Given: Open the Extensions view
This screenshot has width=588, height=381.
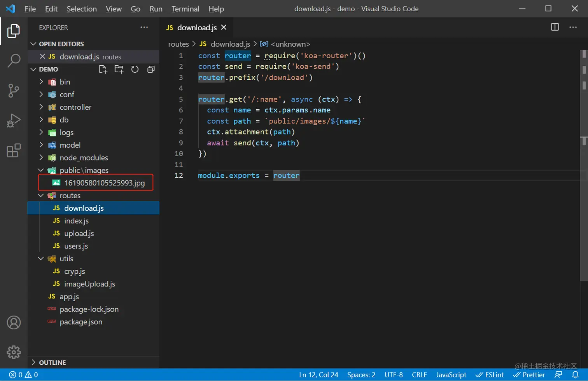Looking at the screenshot, I should point(14,150).
